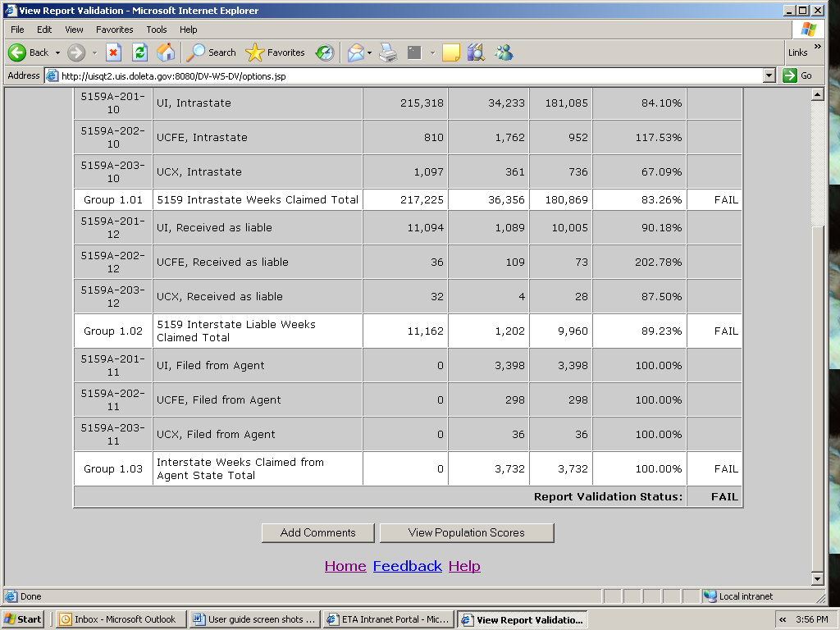This screenshot has height=630, width=840.
Task: Click the 'UCFE, Received as liable' row label
Action: coord(222,262)
